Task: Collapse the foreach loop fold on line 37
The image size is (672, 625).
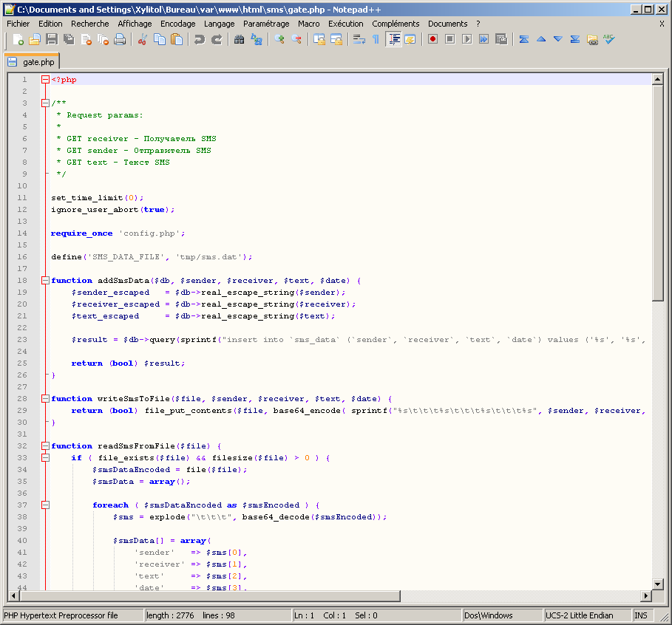Action: (x=45, y=505)
